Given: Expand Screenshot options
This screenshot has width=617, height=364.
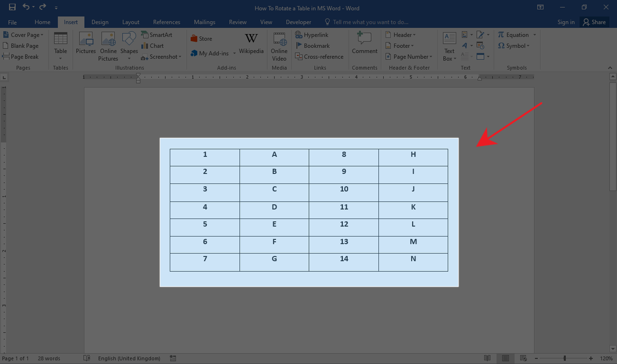Looking at the screenshot, I should (x=161, y=57).
